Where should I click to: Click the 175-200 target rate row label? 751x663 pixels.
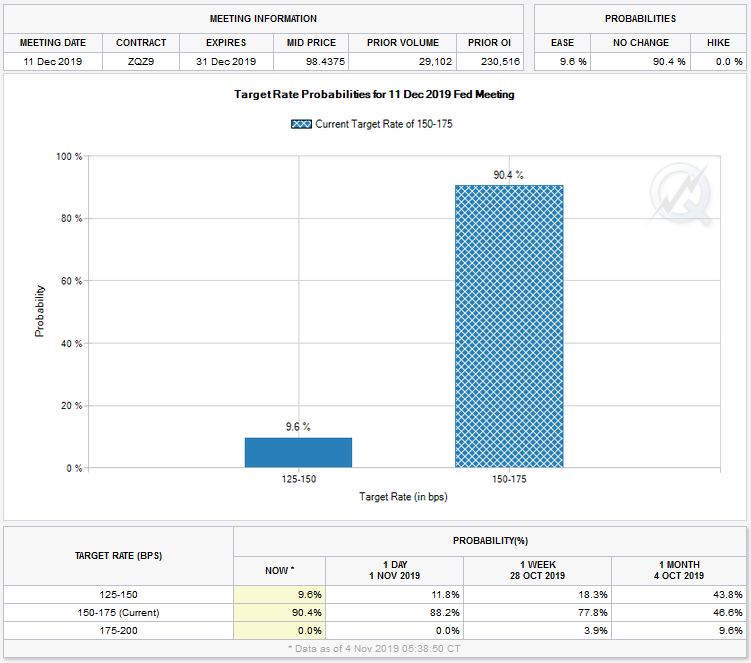118,631
